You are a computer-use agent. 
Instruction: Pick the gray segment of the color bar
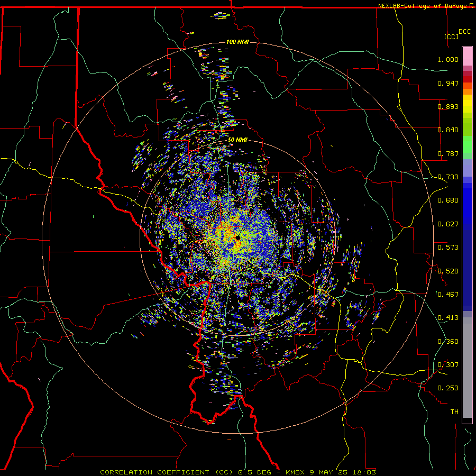tap(467, 368)
